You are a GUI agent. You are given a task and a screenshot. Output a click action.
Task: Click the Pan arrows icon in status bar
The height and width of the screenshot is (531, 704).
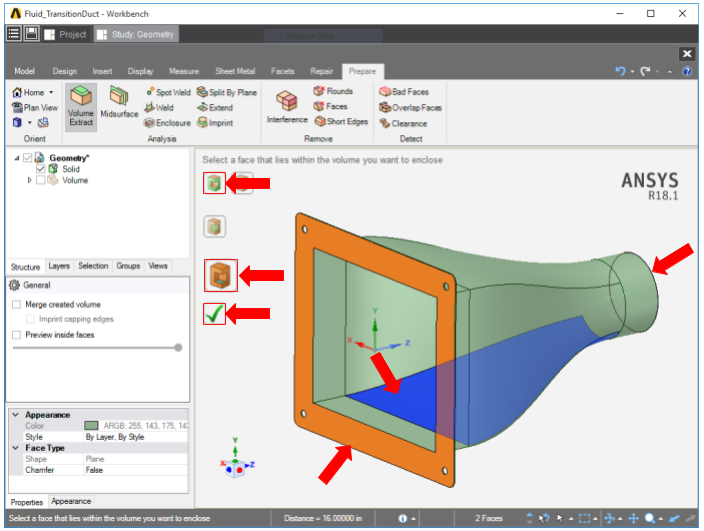[x=633, y=518]
